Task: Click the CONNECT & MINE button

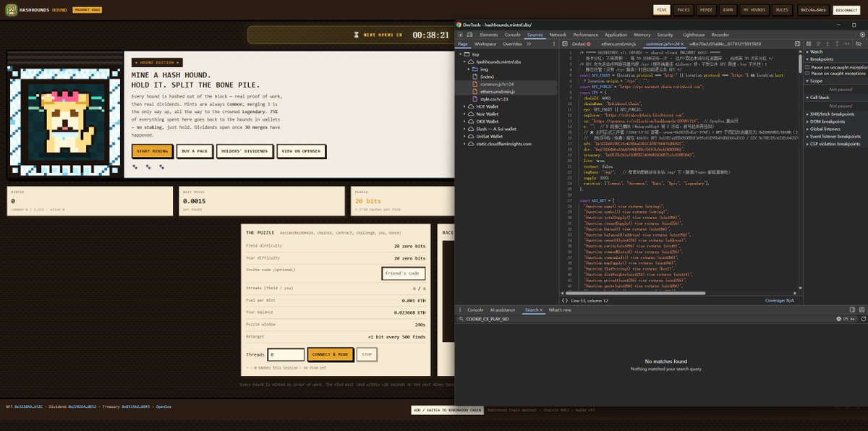Action: coord(330,354)
